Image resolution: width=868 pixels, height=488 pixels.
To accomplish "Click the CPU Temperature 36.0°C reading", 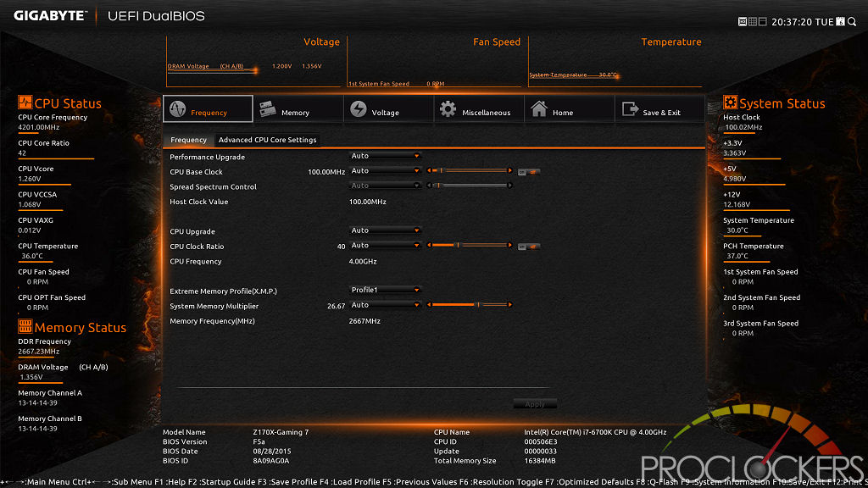I will point(32,256).
